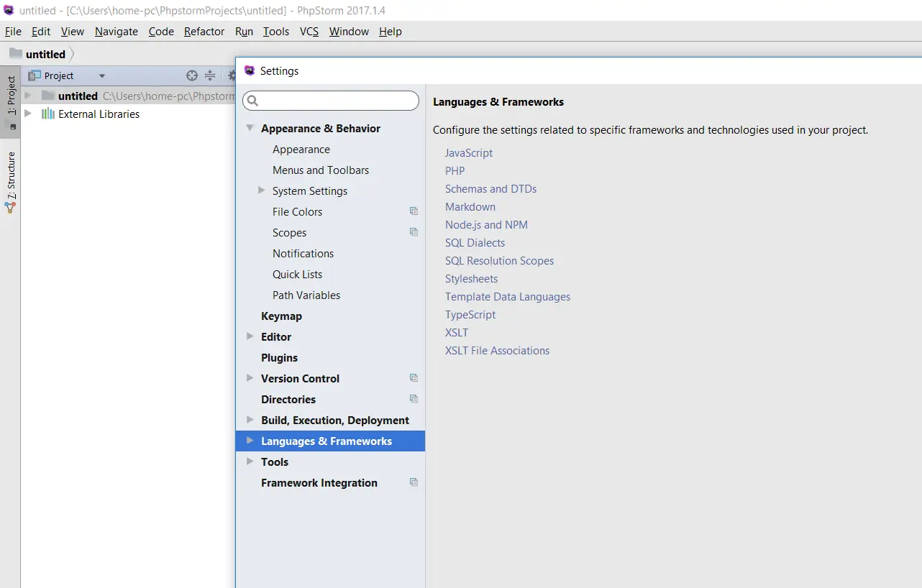Open the Project panel gear settings icon

(232, 75)
